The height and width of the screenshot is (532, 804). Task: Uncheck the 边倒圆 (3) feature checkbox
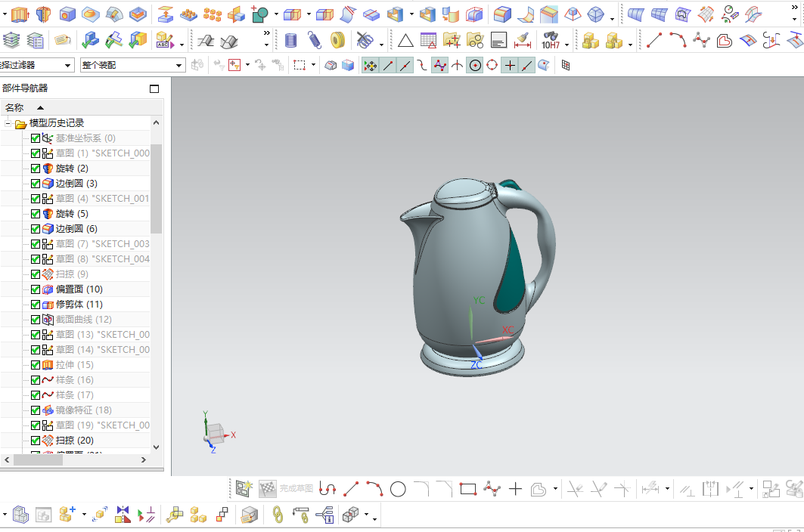(x=36, y=184)
